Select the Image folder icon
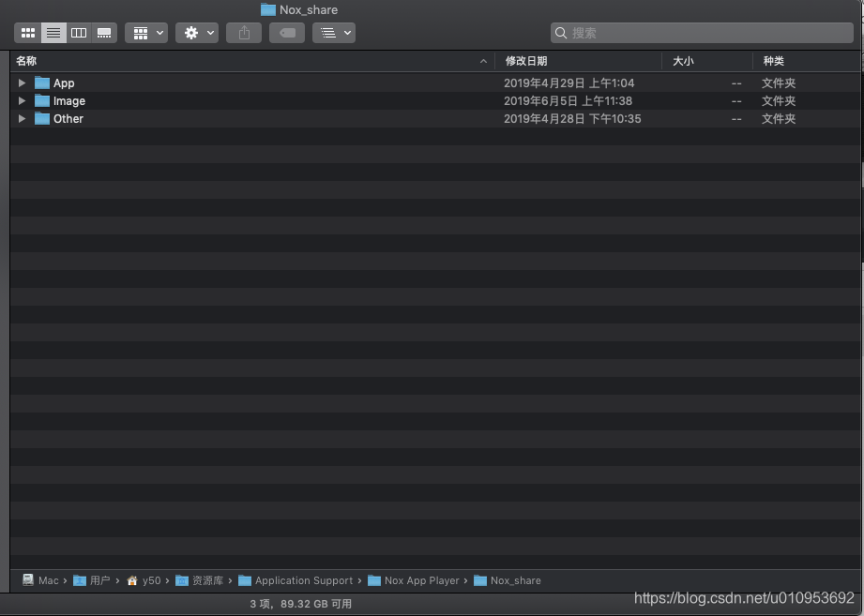This screenshot has width=864, height=616. tap(42, 100)
